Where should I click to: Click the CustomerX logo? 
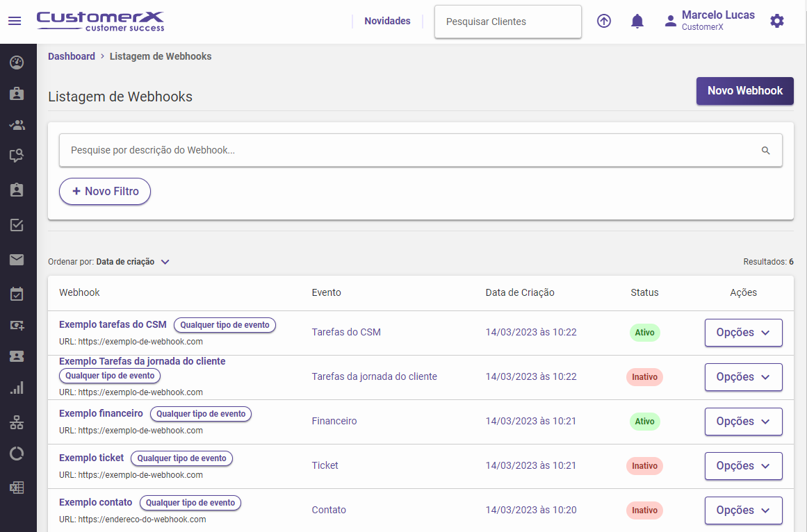[100, 22]
